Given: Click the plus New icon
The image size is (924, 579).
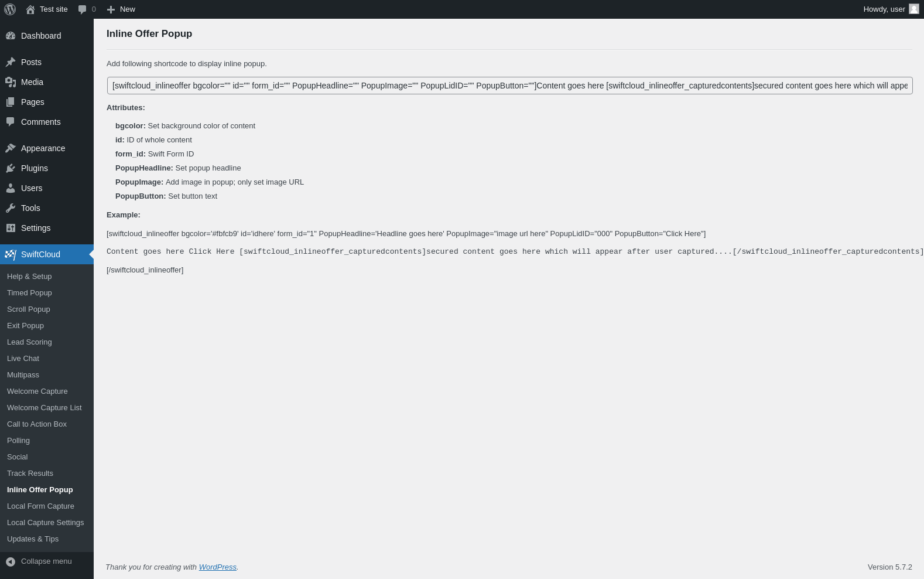Looking at the screenshot, I should 111,9.
